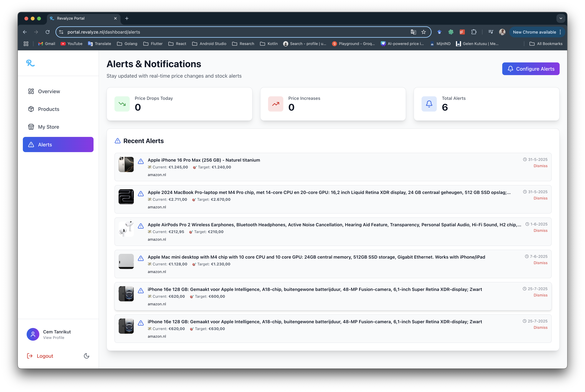
Task: Open Chrome profile avatar
Action: click(502, 32)
